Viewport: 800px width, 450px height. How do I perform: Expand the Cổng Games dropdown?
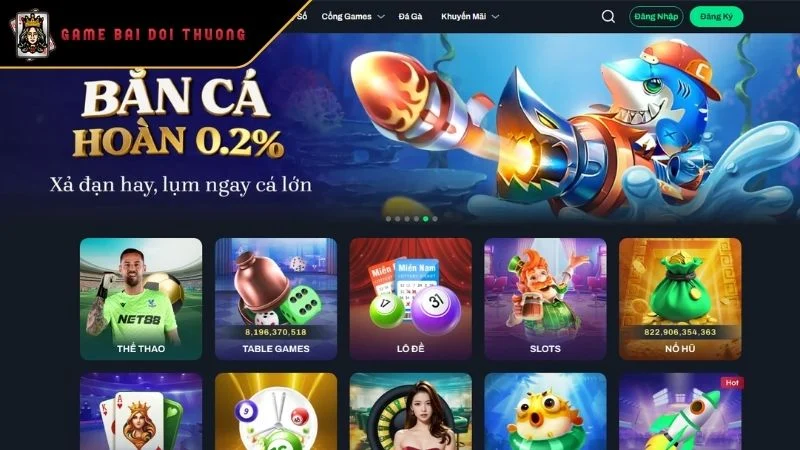(x=353, y=16)
